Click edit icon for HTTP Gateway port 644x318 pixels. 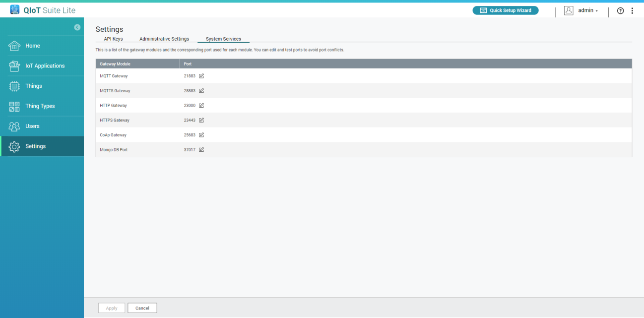[x=201, y=105]
